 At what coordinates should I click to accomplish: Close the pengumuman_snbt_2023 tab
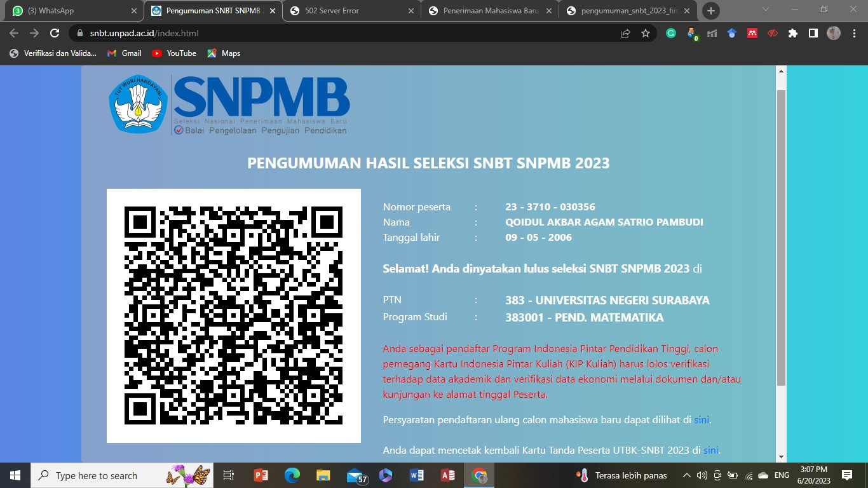tap(687, 11)
